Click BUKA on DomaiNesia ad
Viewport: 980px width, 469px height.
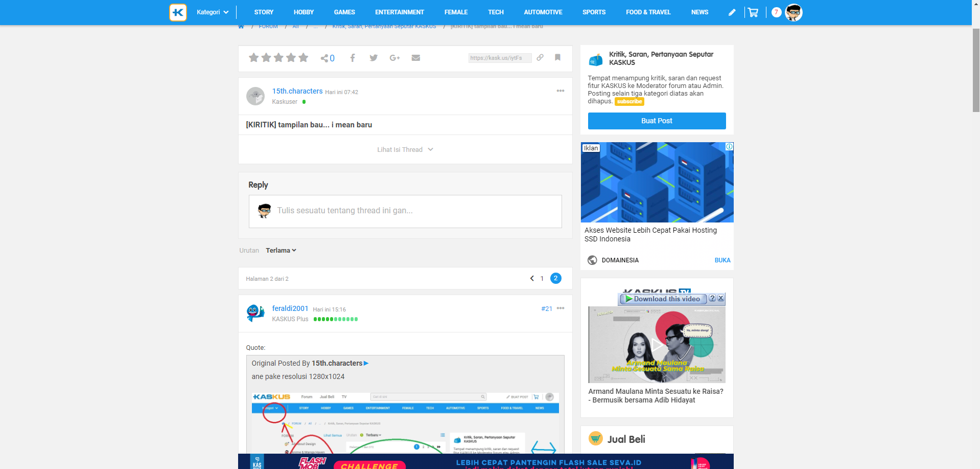click(722, 260)
